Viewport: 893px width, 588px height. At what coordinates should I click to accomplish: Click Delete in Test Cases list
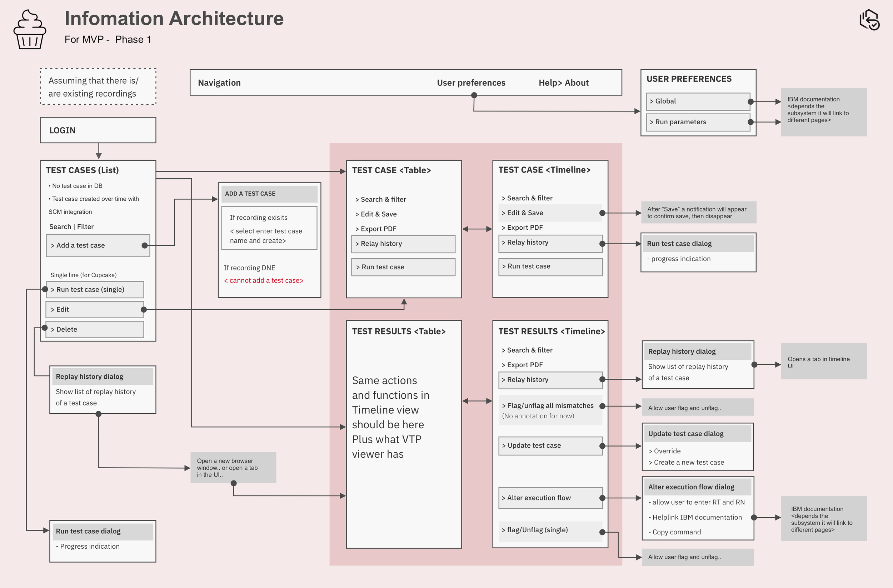[95, 329]
